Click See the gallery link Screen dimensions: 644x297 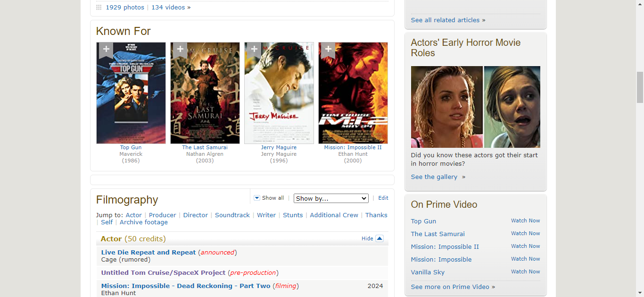(x=434, y=177)
